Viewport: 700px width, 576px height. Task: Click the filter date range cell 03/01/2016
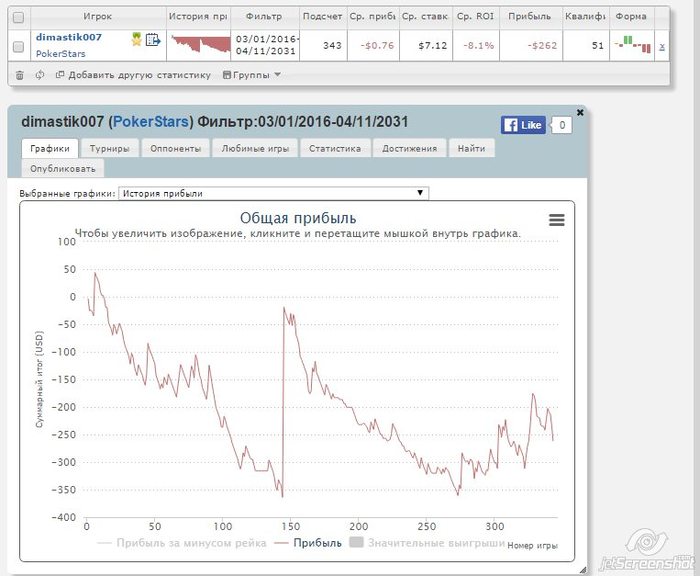point(267,45)
